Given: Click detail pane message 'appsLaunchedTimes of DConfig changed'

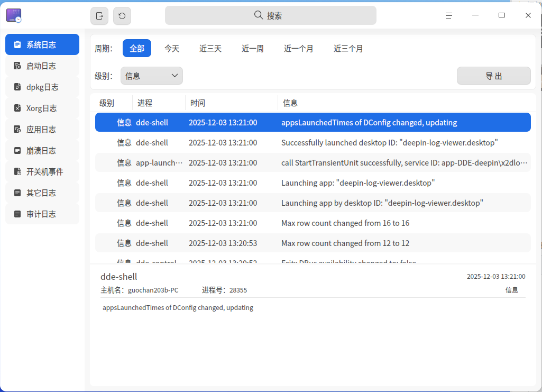Looking at the screenshot, I should click(x=178, y=308).
